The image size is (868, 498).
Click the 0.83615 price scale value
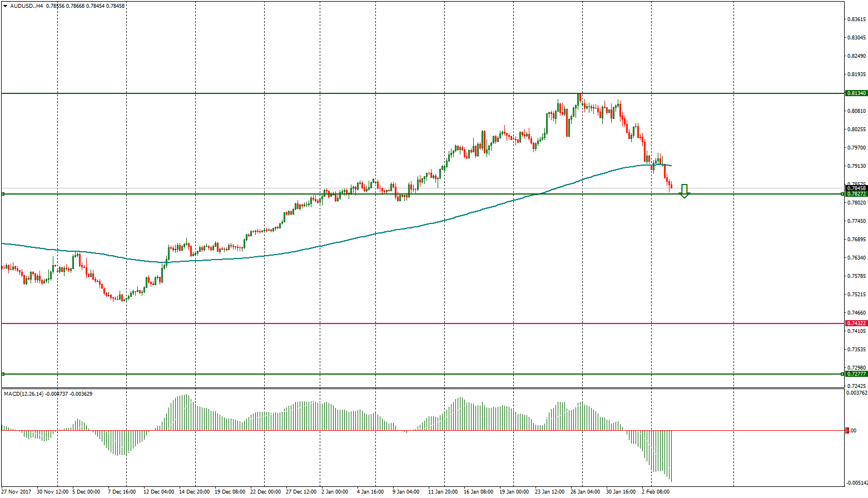[856, 19]
